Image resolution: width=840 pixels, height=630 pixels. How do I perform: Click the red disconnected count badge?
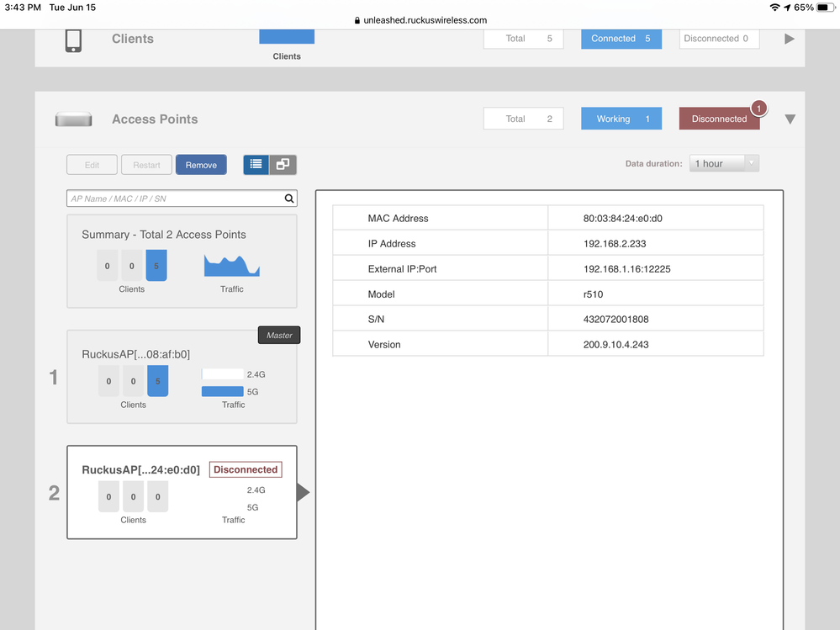point(758,109)
